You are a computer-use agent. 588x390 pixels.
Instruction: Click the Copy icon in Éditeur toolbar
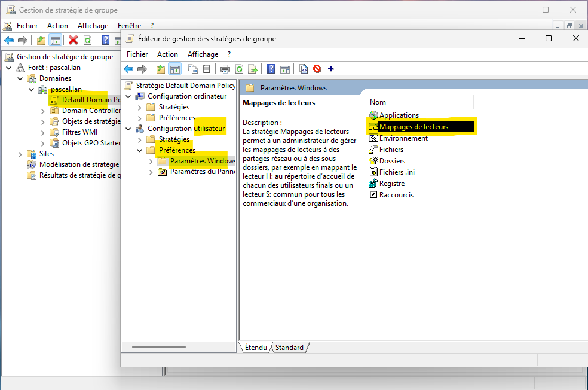[x=193, y=69]
